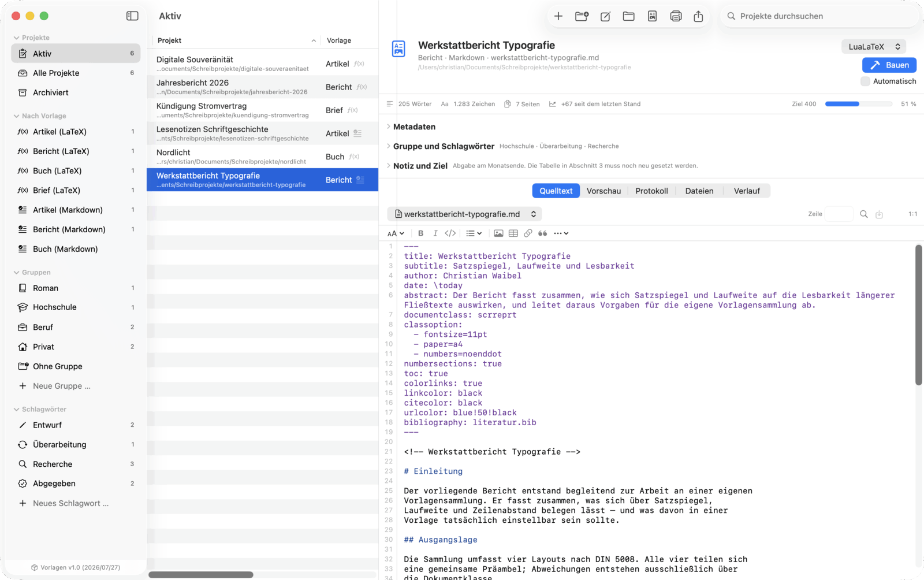Click the editor's vertical scrollbar

pyautogui.click(x=918, y=315)
